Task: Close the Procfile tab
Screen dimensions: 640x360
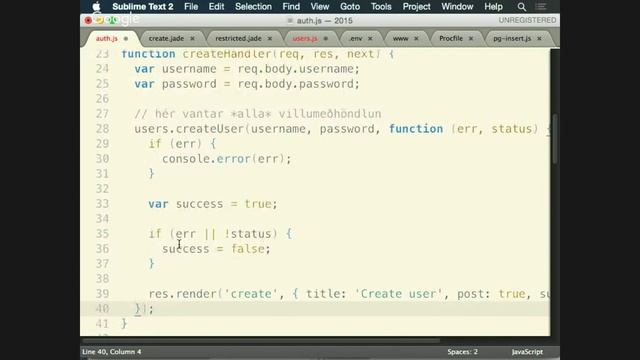Action: (x=471, y=38)
